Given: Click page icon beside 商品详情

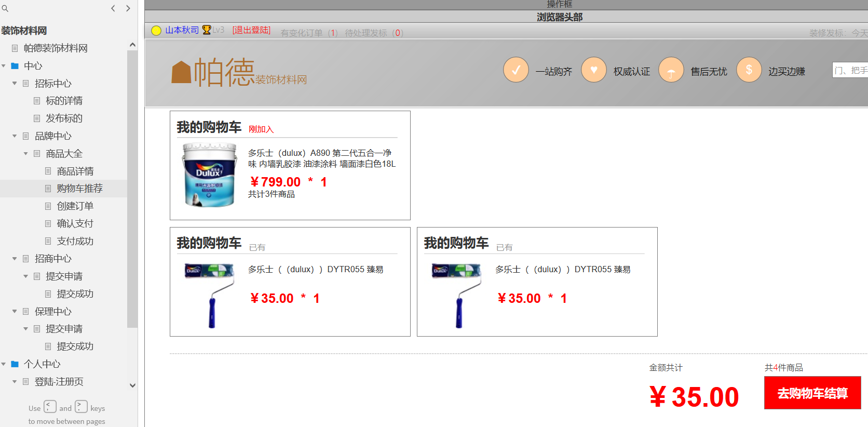Looking at the screenshot, I should tap(48, 171).
